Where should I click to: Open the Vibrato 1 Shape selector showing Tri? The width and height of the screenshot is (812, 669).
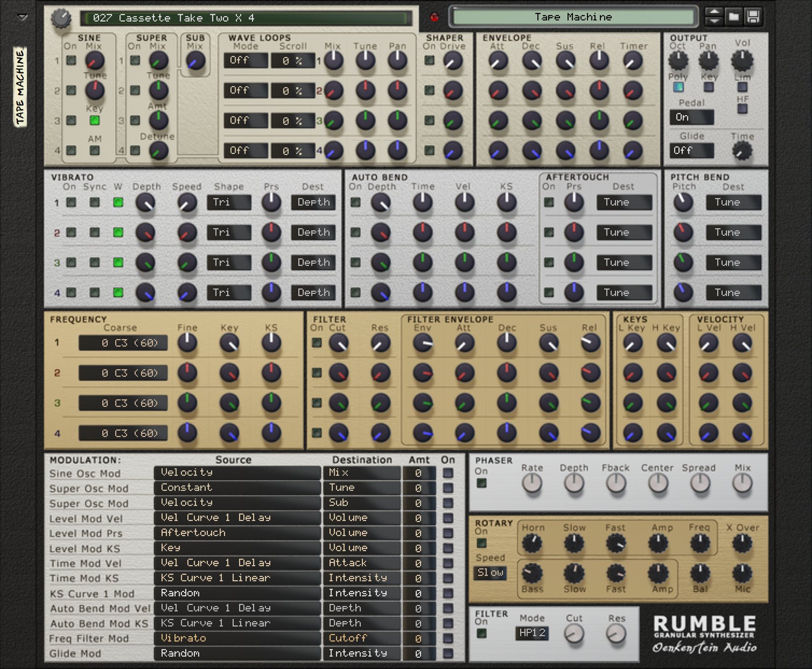pos(229,202)
